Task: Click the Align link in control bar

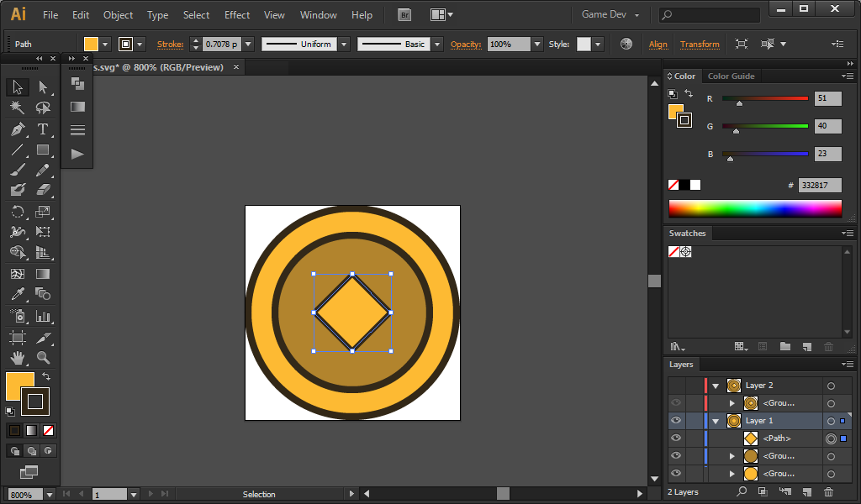Action: click(658, 44)
